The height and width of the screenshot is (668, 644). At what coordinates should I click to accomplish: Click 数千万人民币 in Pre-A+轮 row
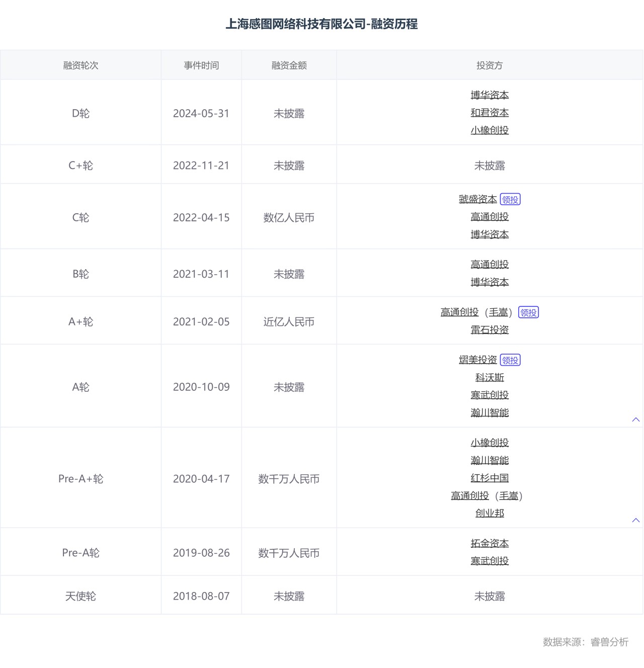pyautogui.click(x=289, y=479)
